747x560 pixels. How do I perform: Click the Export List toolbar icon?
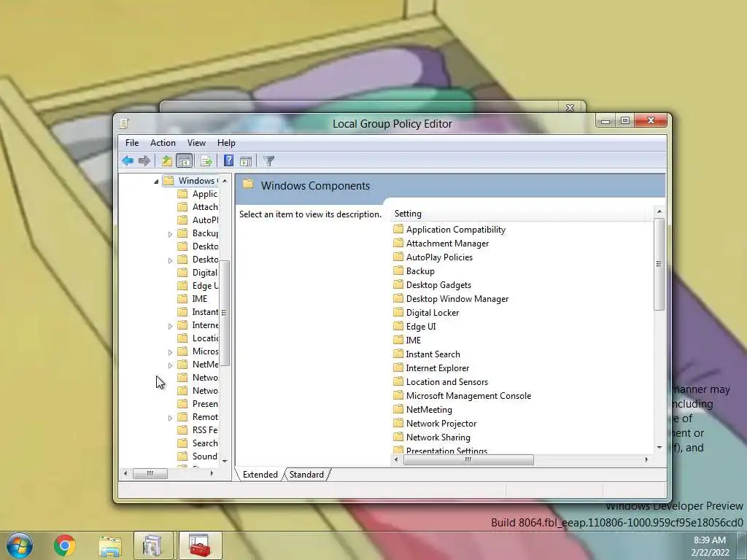pyautogui.click(x=206, y=161)
